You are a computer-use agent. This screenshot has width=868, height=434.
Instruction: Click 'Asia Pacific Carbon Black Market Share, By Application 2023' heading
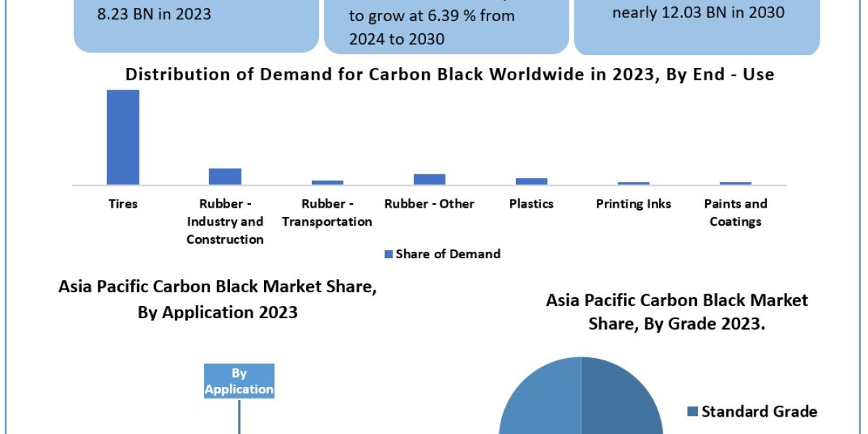click(218, 299)
